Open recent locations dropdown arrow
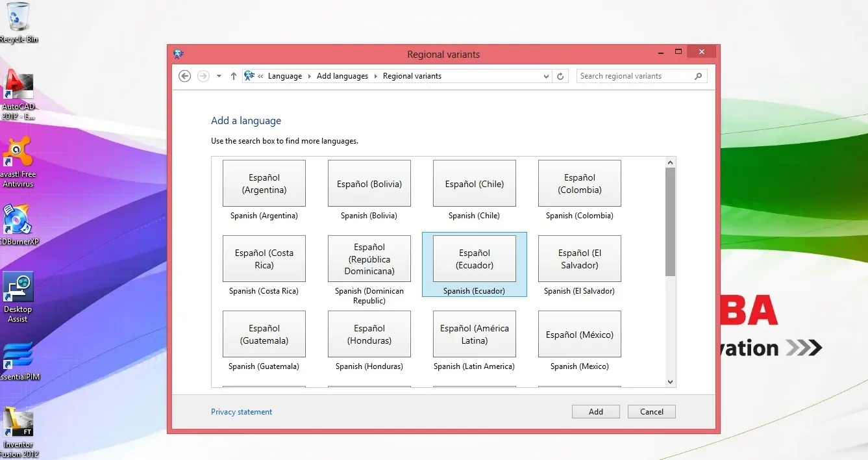 click(x=219, y=76)
